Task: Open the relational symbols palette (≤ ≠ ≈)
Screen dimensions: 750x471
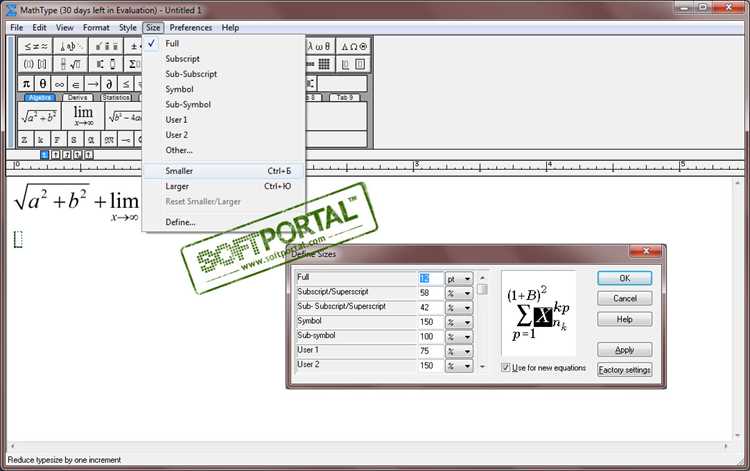Action: click(x=35, y=46)
